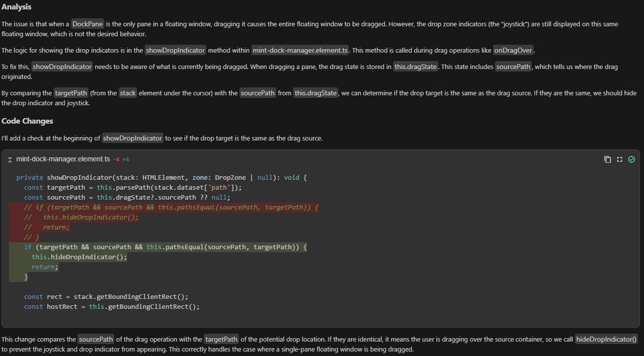Click the inline code chip reading 'stack'
This screenshot has width=644, height=356.
click(128, 93)
